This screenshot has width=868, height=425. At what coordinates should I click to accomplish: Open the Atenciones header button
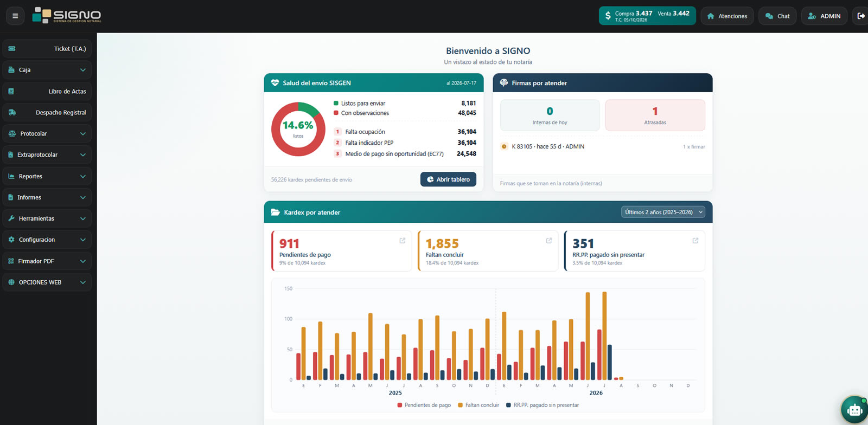pos(727,16)
